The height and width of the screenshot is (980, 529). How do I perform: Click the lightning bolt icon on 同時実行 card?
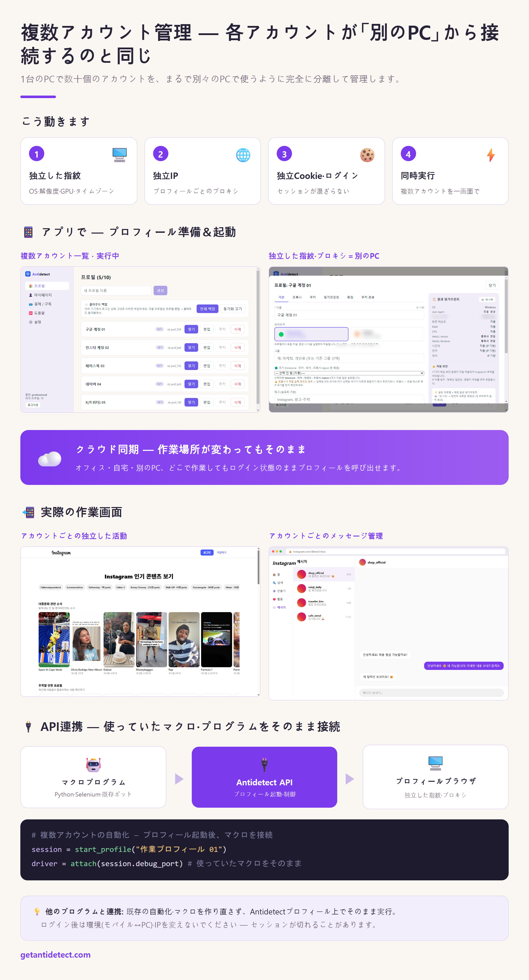pos(491,155)
